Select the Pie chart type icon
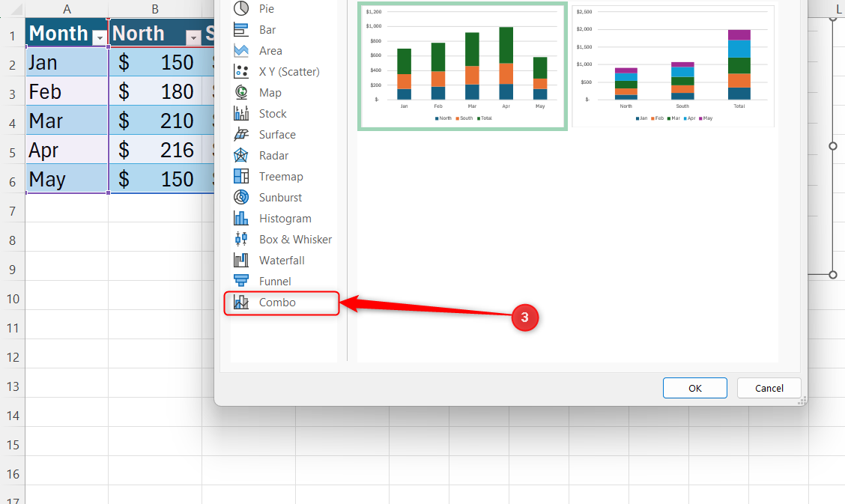 click(x=241, y=9)
